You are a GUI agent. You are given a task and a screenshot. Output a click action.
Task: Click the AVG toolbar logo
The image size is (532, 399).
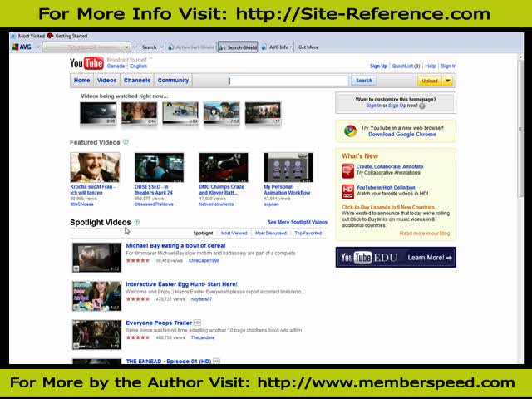(22, 47)
